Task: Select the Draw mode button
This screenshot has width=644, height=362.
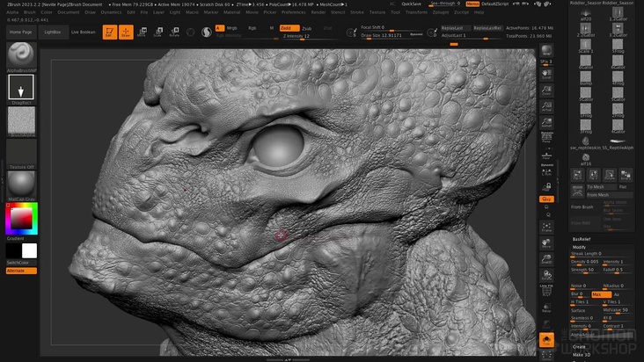Action: [126, 32]
